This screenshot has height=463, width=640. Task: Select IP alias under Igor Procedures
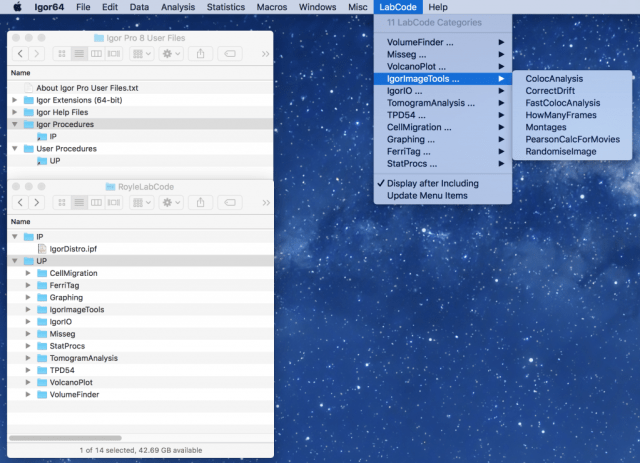(140, 136)
